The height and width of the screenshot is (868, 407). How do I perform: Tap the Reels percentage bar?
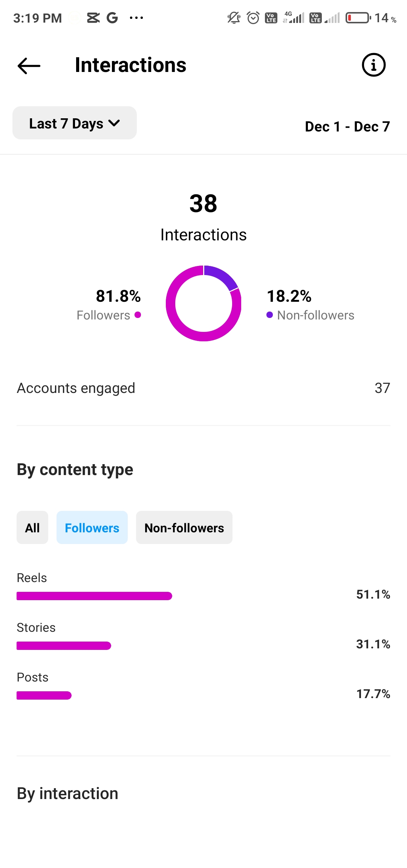(x=94, y=596)
